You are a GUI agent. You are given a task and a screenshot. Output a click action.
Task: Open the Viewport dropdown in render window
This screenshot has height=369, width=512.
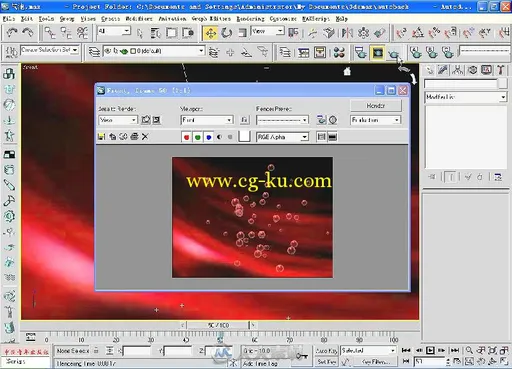point(207,120)
